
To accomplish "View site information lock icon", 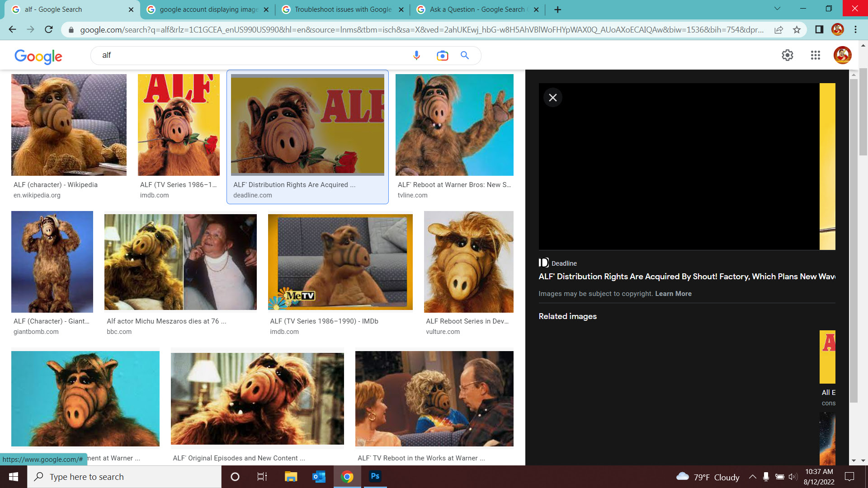I will pos(71,30).
